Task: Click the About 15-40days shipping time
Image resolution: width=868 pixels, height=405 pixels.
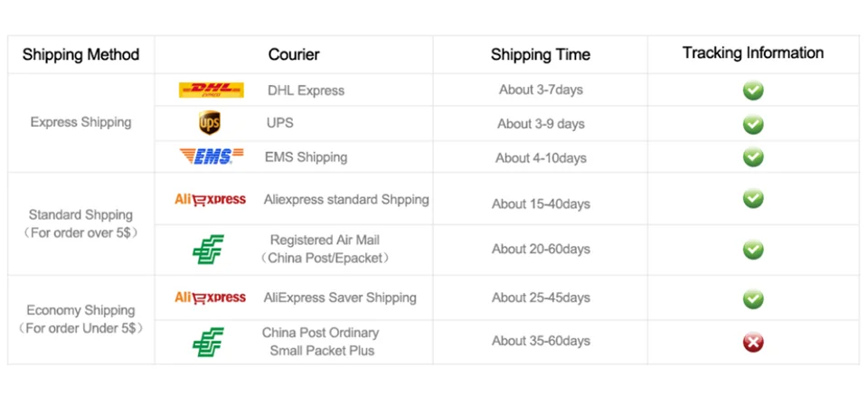Action: tap(541, 203)
